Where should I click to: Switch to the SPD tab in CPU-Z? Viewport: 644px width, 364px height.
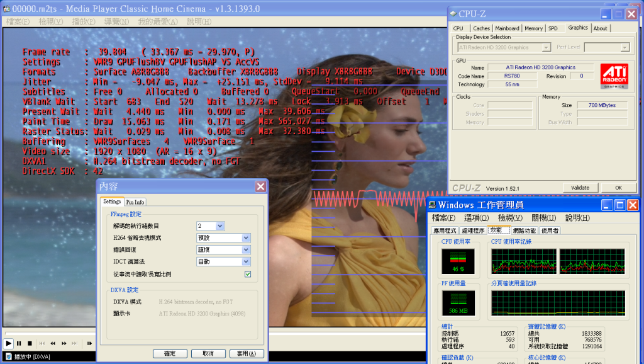click(553, 28)
